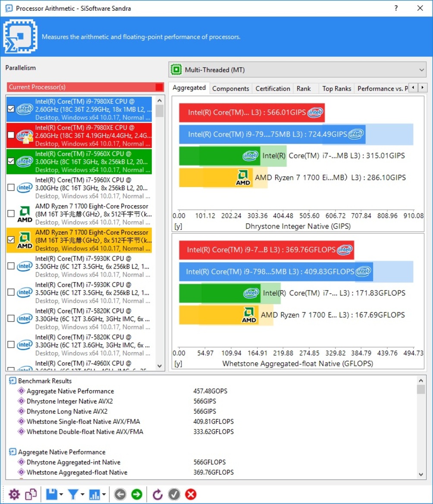Viewport: 433px width, 504px height.
Task: Click the save floppy disk icon
Action: (51, 495)
